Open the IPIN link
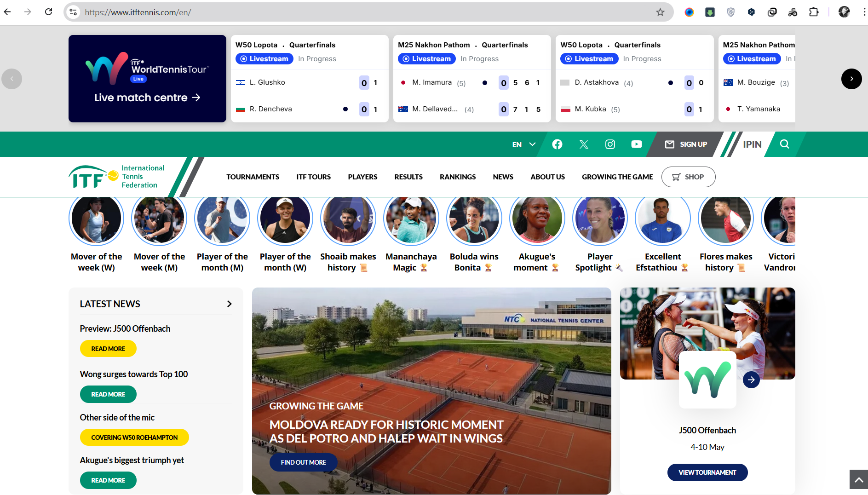Image resolution: width=868 pixels, height=495 pixels. point(752,144)
